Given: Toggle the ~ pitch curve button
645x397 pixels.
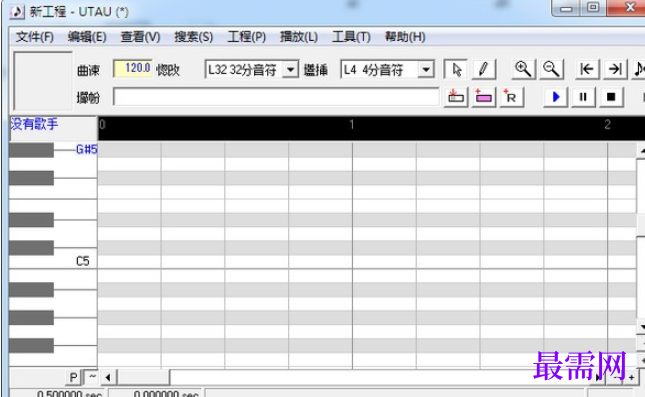Looking at the screenshot, I should pyautogui.click(x=91, y=377).
